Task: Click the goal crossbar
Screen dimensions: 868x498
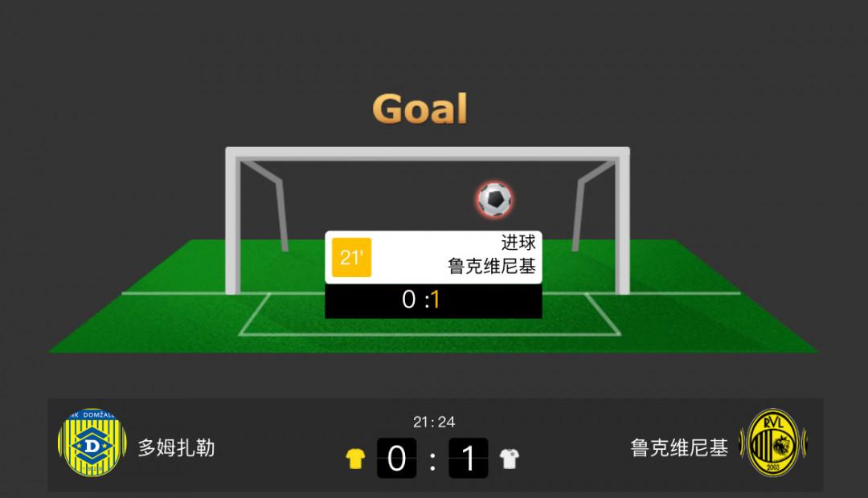Action: click(x=428, y=153)
